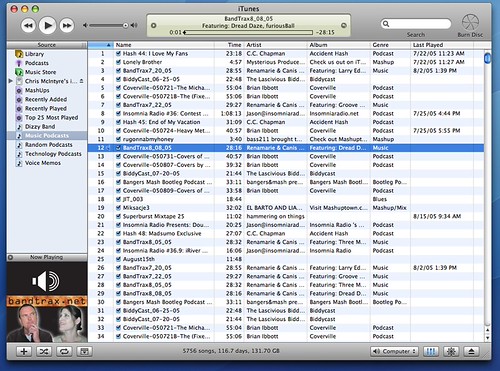
Task: Click the speaker icon on row 12
Action: (109, 148)
